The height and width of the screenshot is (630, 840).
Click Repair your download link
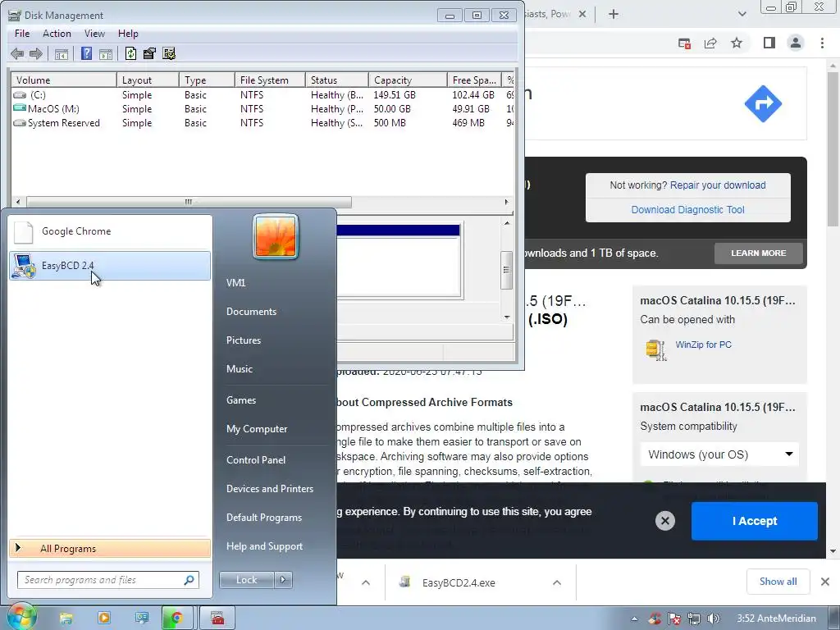718,185
